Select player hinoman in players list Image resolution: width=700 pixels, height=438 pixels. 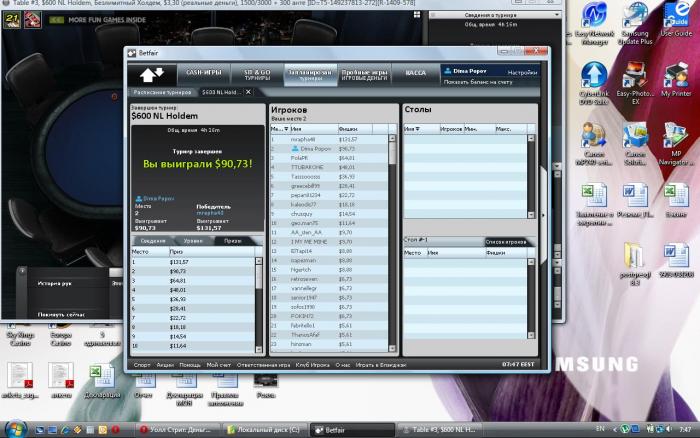point(329,344)
